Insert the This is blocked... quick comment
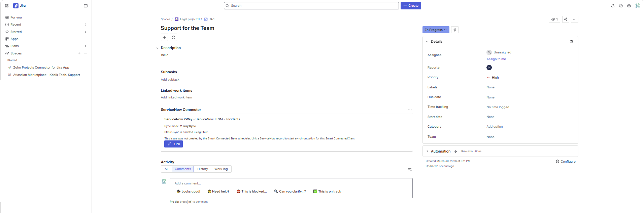644x213 pixels. (x=251, y=191)
